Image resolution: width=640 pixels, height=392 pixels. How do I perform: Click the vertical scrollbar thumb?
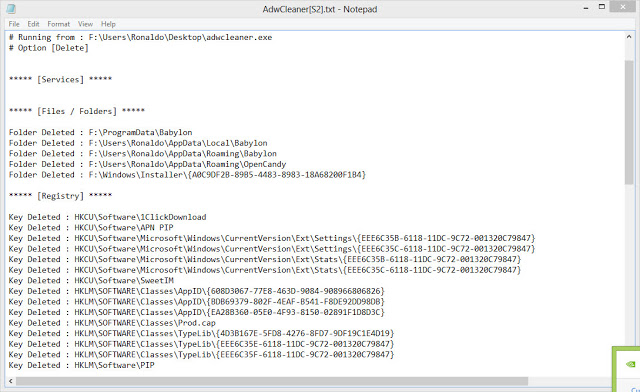(629, 122)
